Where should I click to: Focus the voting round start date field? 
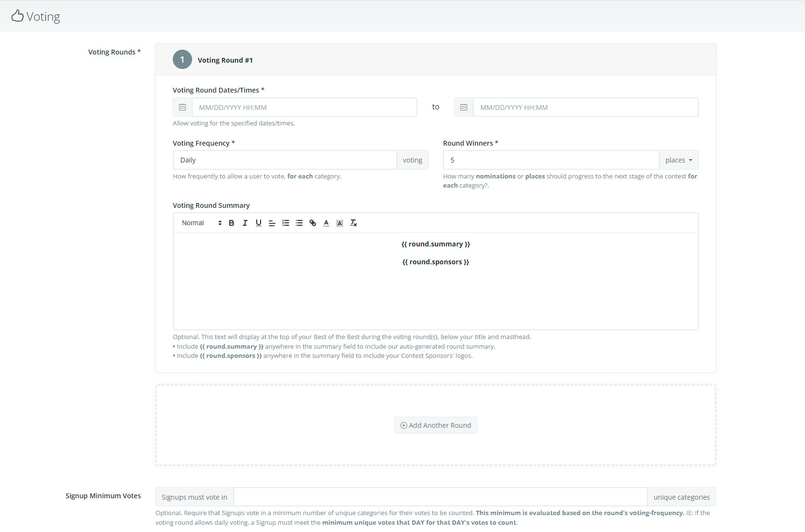pyautogui.click(x=304, y=107)
